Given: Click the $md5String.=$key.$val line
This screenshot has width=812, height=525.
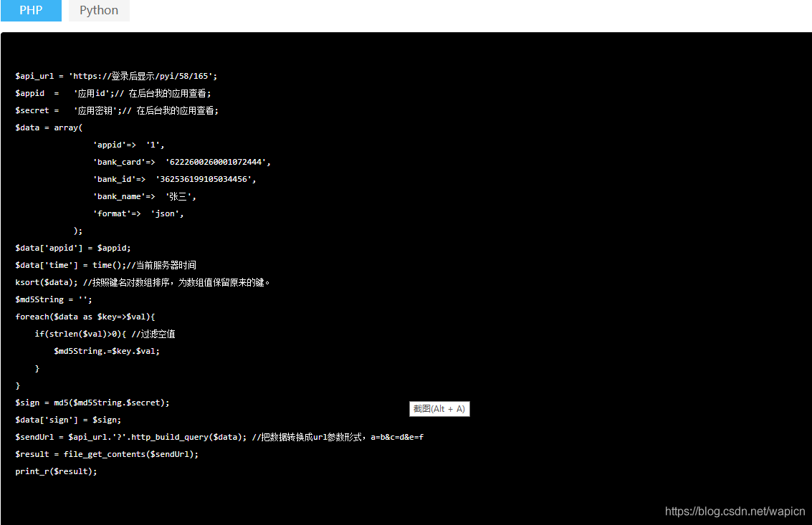Looking at the screenshot, I should point(107,351).
